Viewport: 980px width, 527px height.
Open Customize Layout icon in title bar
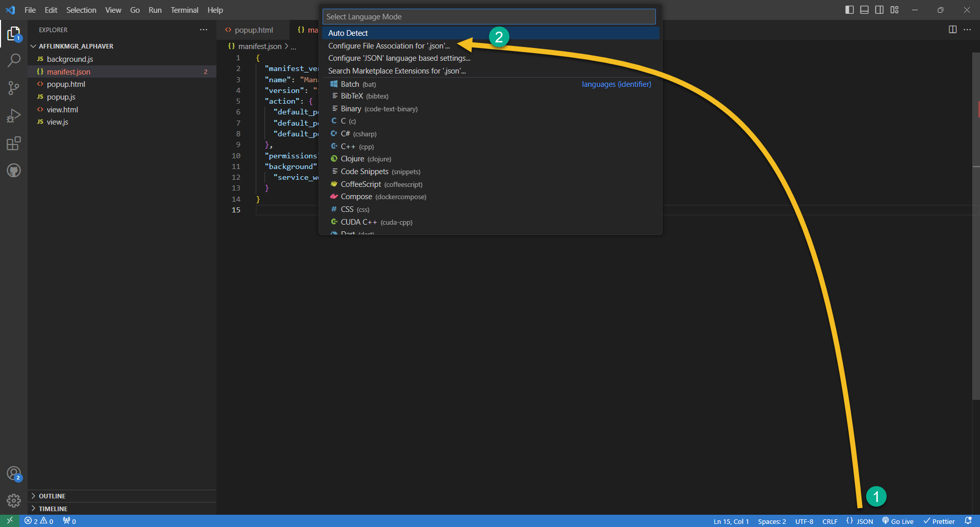tap(894, 10)
